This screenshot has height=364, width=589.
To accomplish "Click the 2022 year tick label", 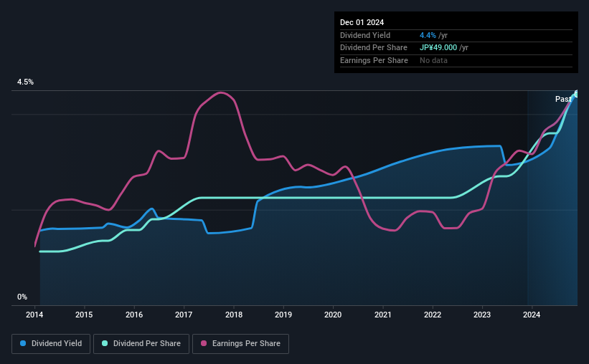I will point(433,315).
